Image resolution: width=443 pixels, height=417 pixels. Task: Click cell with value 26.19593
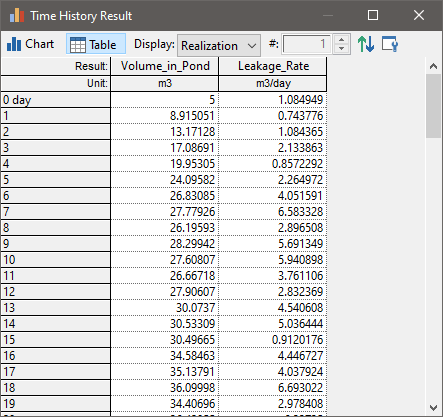click(165, 228)
